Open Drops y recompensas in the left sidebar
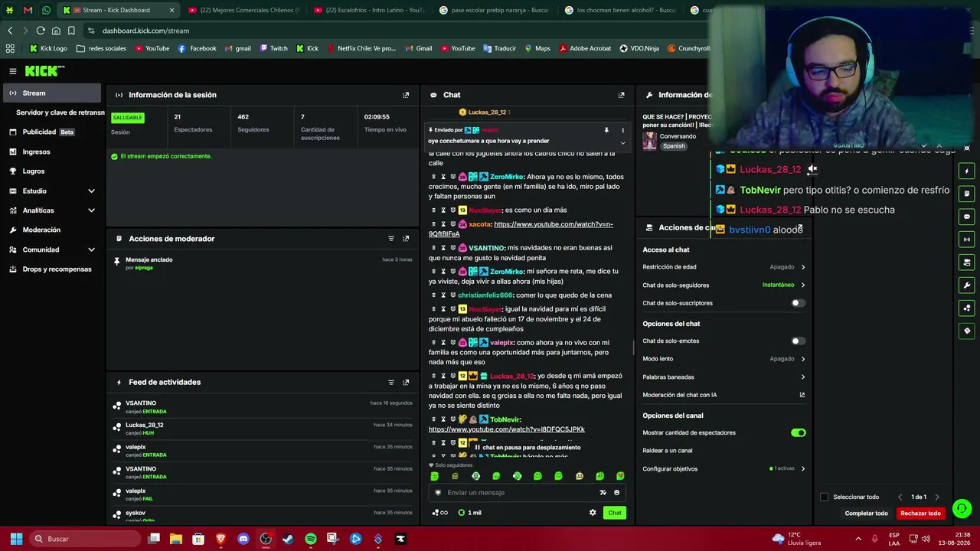This screenshot has width=980, height=551. [52, 269]
